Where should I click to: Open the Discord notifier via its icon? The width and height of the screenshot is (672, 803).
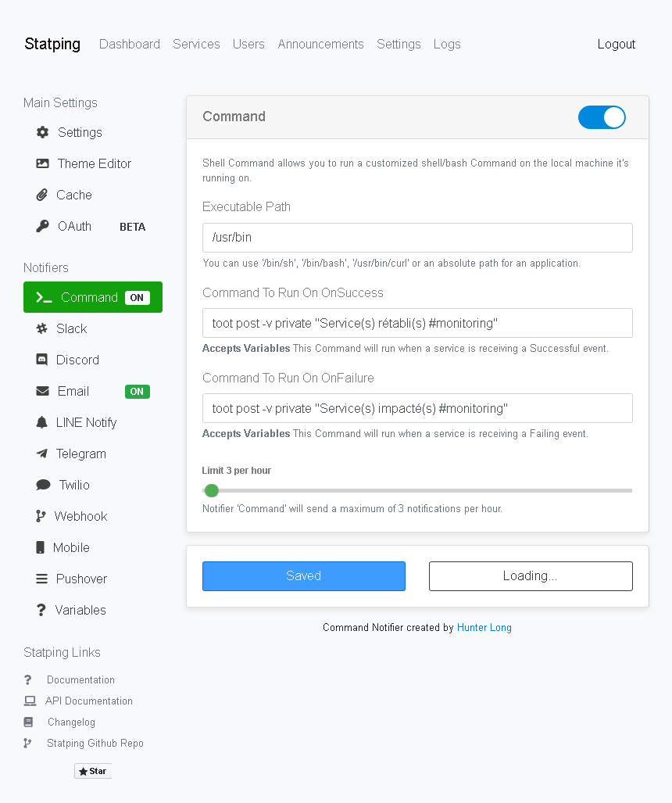pyautogui.click(x=42, y=360)
